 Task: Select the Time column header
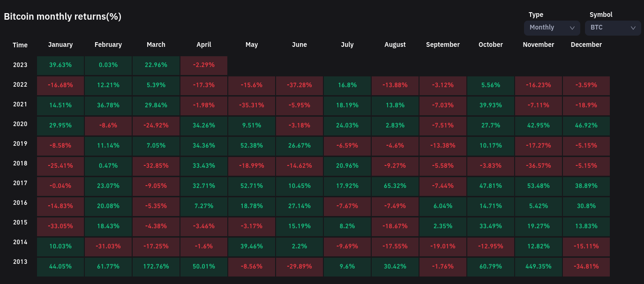20,45
